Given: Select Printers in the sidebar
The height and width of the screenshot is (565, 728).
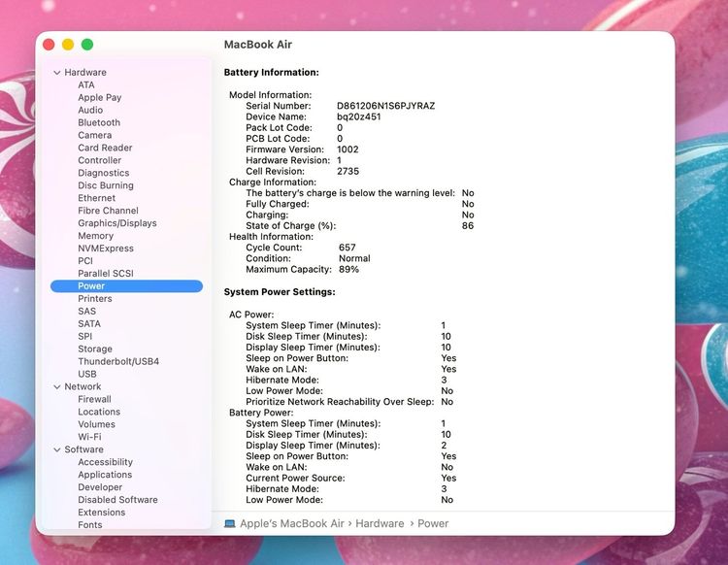Looking at the screenshot, I should tap(95, 298).
